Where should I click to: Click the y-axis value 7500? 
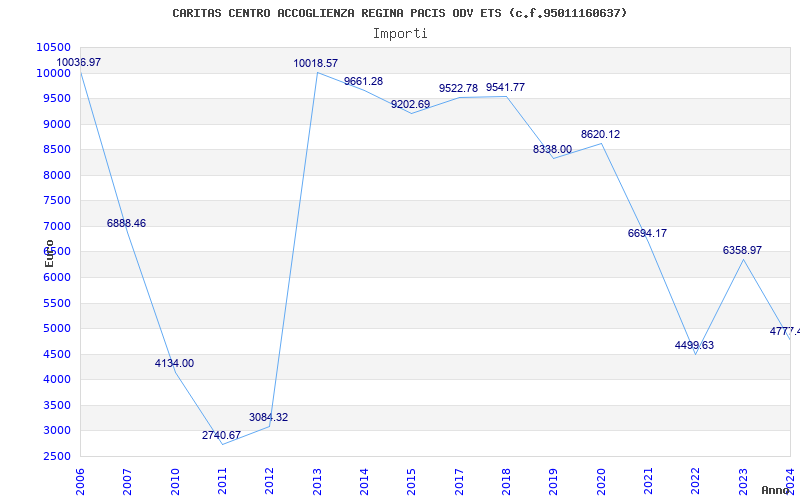tap(56, 201)
